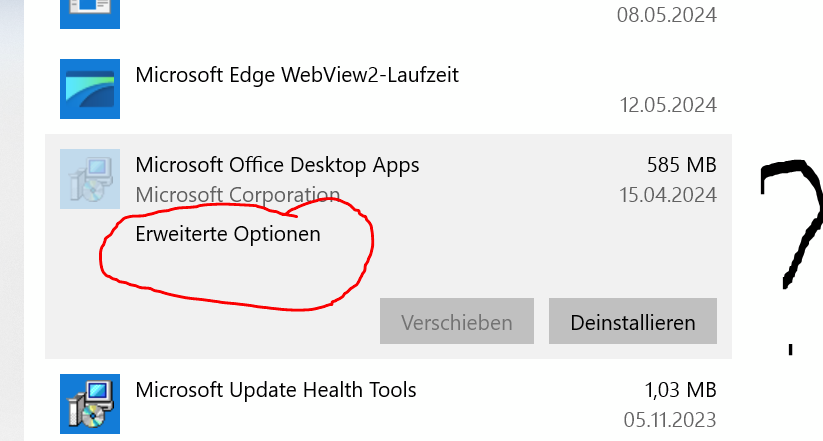Click the 1,03 MB size label
823x441 pixels.
(680, 390)
